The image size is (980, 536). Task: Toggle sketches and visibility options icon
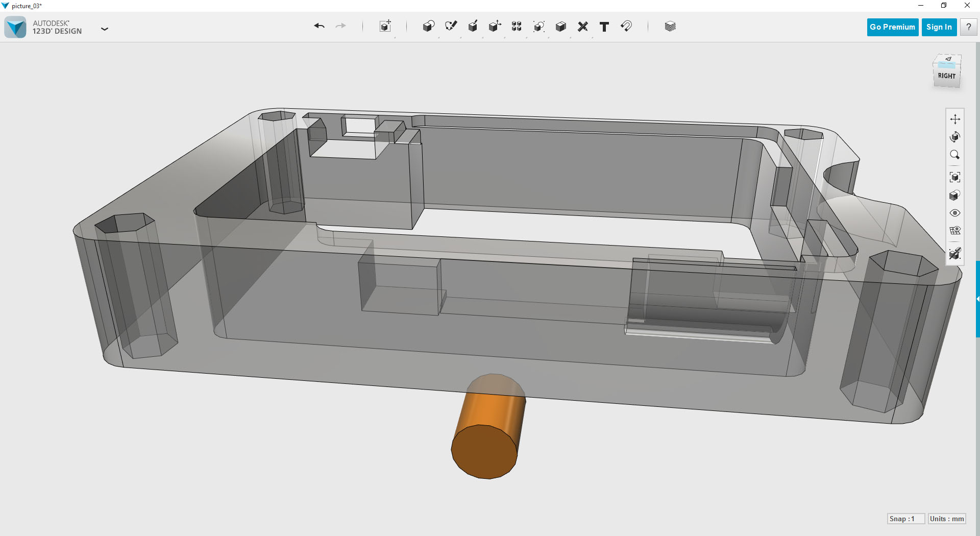955,230
